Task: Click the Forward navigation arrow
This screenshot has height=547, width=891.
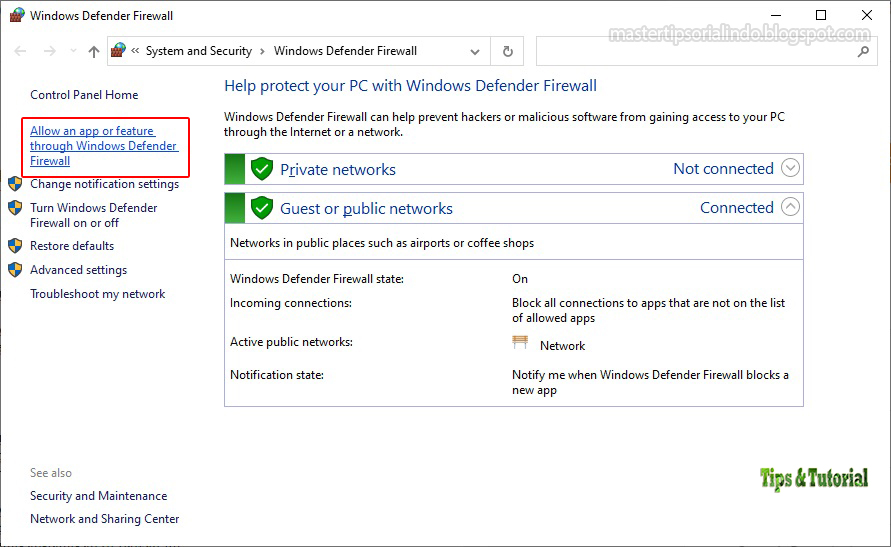Action: pyautogui.click(x=50, y=51)
